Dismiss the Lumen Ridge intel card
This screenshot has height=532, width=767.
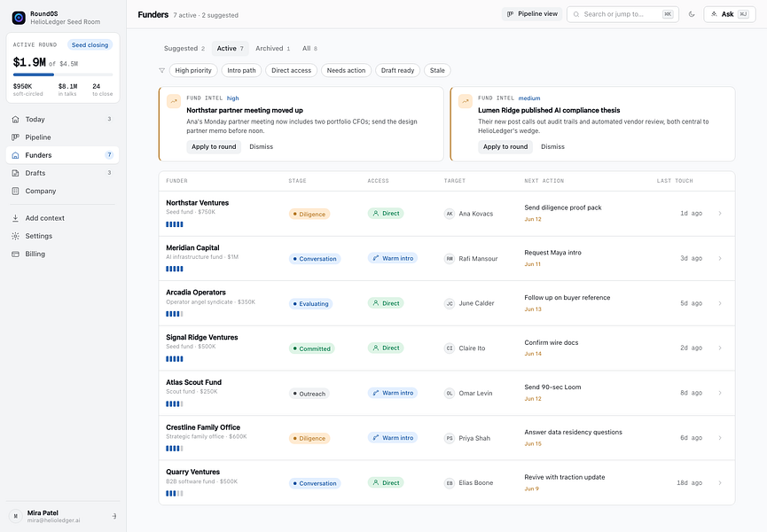(x=552, y=146)
